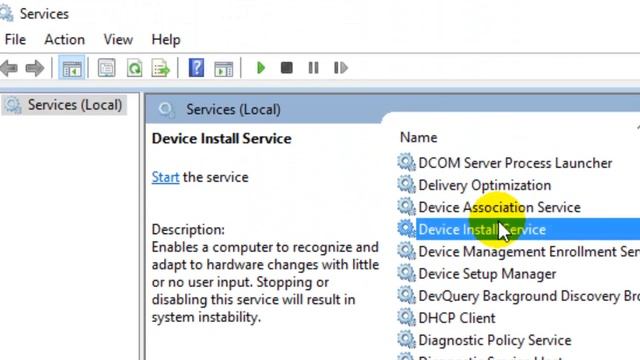Image resolution: width=640 pixels, height=360 pixels.
Task: Click gear icon beside Diagnostic Policy Service
Action: click(407, 339)
